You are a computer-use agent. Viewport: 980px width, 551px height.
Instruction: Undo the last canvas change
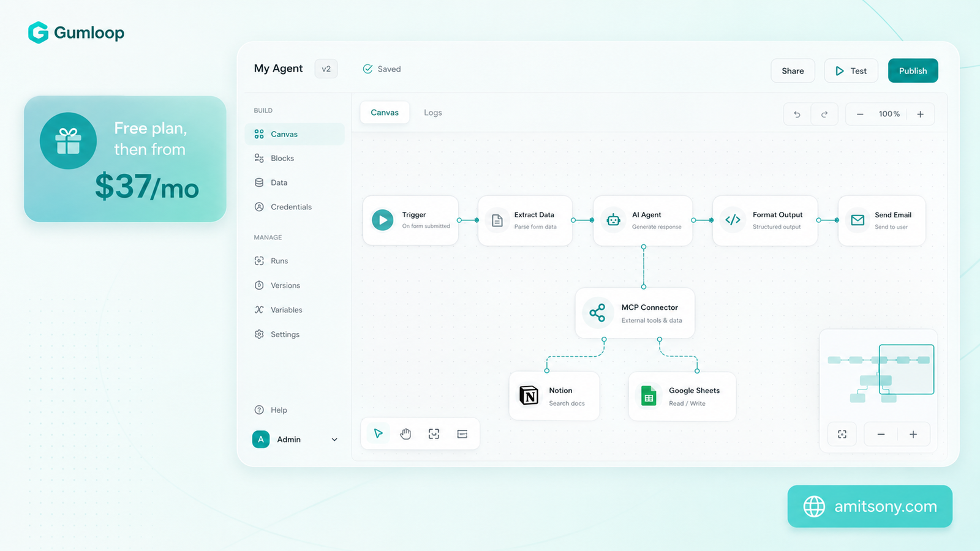tap(797, 114)
